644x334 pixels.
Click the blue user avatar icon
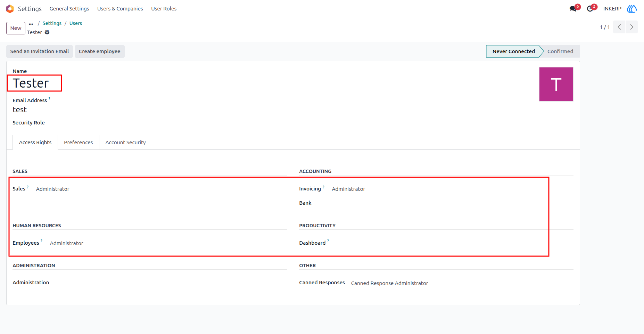(x=632, y=9)
